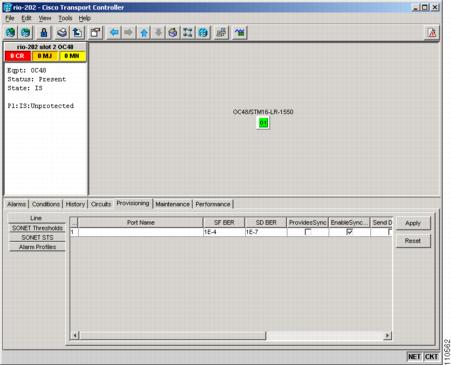
Task: Click the Reset button
Action: [413, 241]
